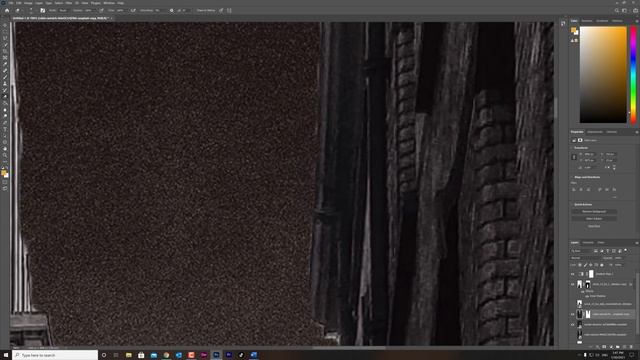This screenshot has height=360, width=640.
Task: Collapse the Align and Distribute section
Action: click(572, 177)
